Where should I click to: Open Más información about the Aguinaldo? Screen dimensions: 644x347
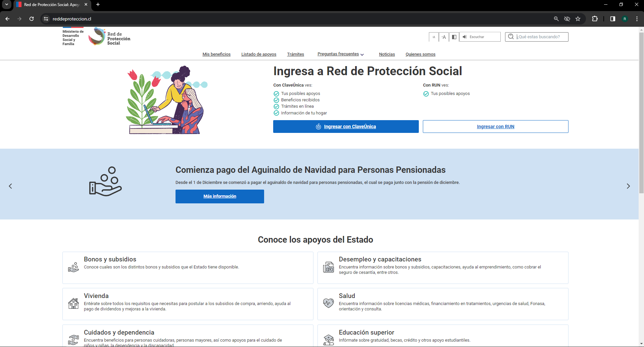pyautogui.click(x=219, y=196)
